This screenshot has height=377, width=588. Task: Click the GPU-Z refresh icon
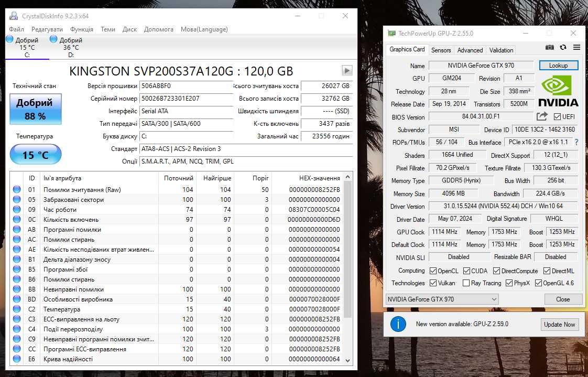click(x=563, y=47)
